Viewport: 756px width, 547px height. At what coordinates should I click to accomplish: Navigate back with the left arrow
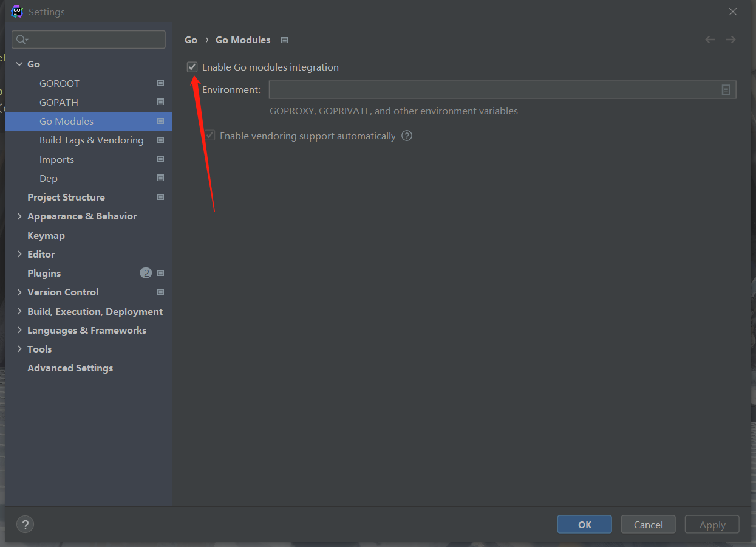point(710,40)
